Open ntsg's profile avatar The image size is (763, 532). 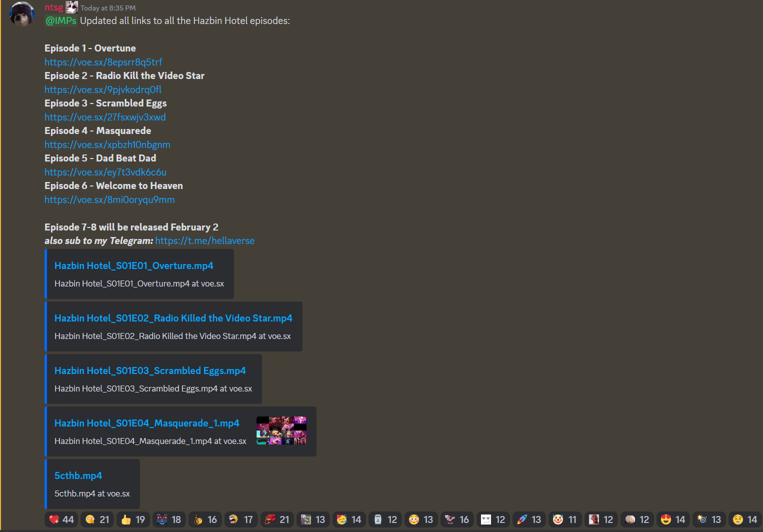22,13
